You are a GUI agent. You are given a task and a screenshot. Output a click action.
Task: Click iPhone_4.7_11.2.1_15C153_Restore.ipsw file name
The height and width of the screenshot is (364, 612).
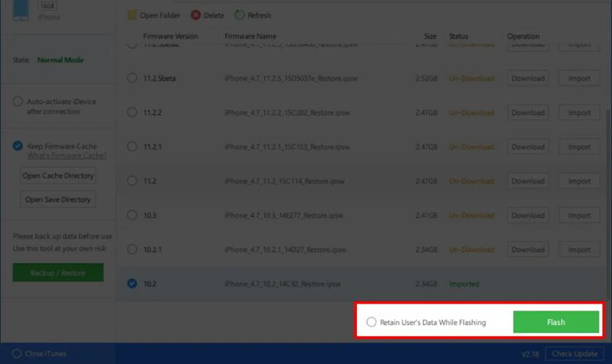point(287,147)
